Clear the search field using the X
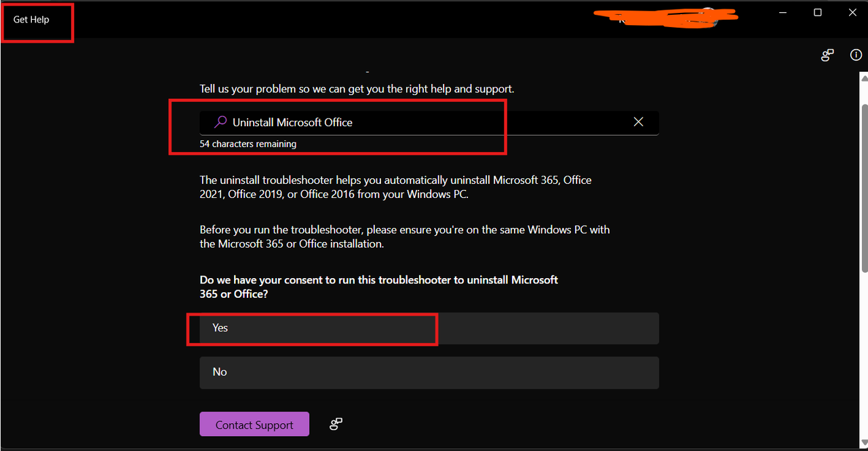868x451 pixels. pyautogui.click(x=638, y=122)
